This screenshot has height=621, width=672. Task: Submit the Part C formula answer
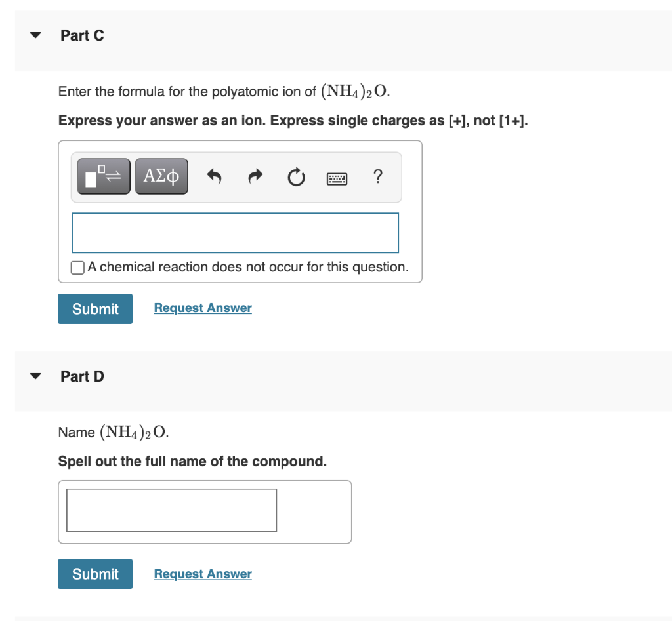tap(94, 308)
